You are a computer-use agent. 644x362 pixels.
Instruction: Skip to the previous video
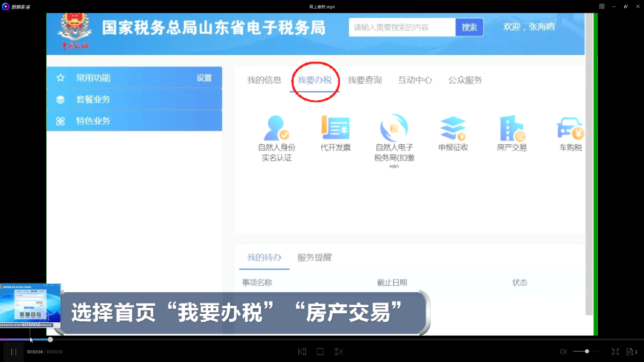pos(302,352)
